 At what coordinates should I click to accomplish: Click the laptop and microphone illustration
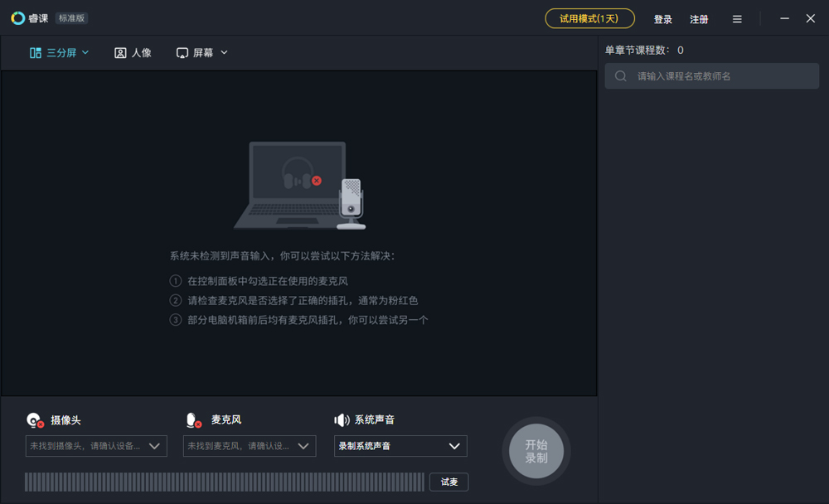(x=300, y=185)
